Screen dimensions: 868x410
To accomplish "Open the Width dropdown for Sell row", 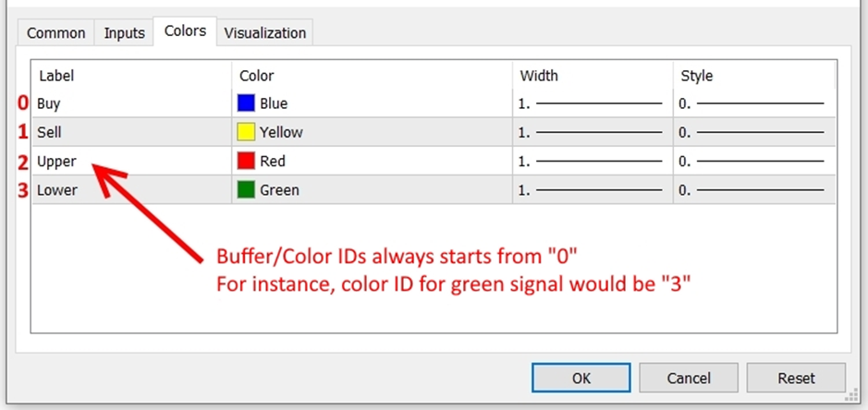I will (592, 132).
